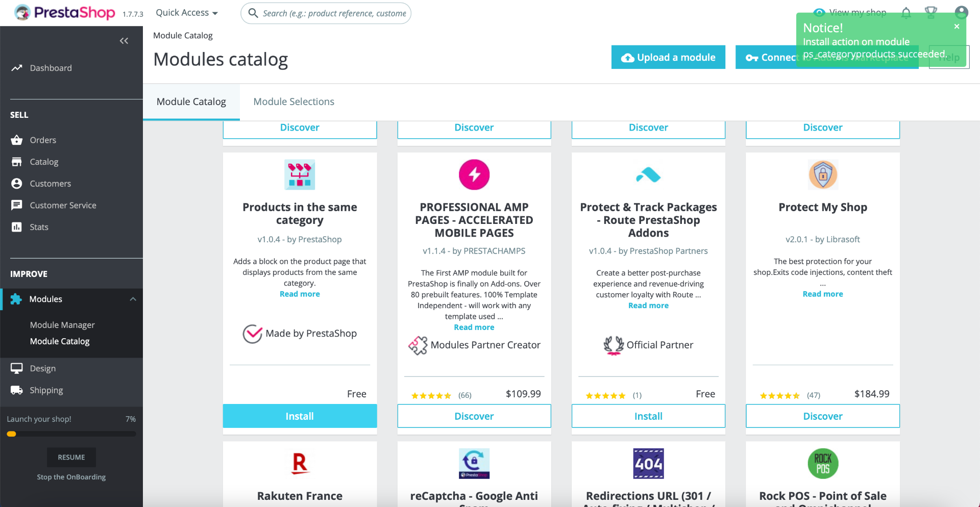
Task: Collapse the Modules submenu chevron
Action: [x=133, y=299]
